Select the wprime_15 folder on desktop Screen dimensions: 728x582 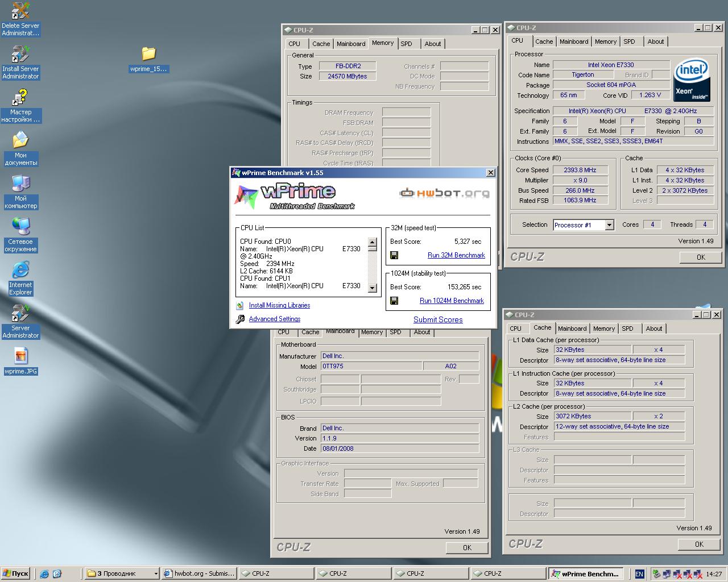148,60
